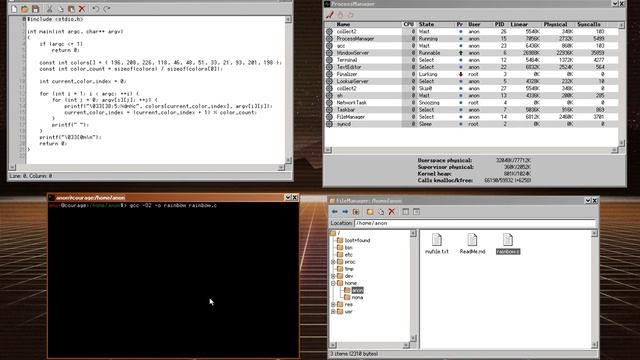Click ProcessManager horizontal scrollbar left arrow
This screenshot has width=640, height=360.
pos(328,150)
